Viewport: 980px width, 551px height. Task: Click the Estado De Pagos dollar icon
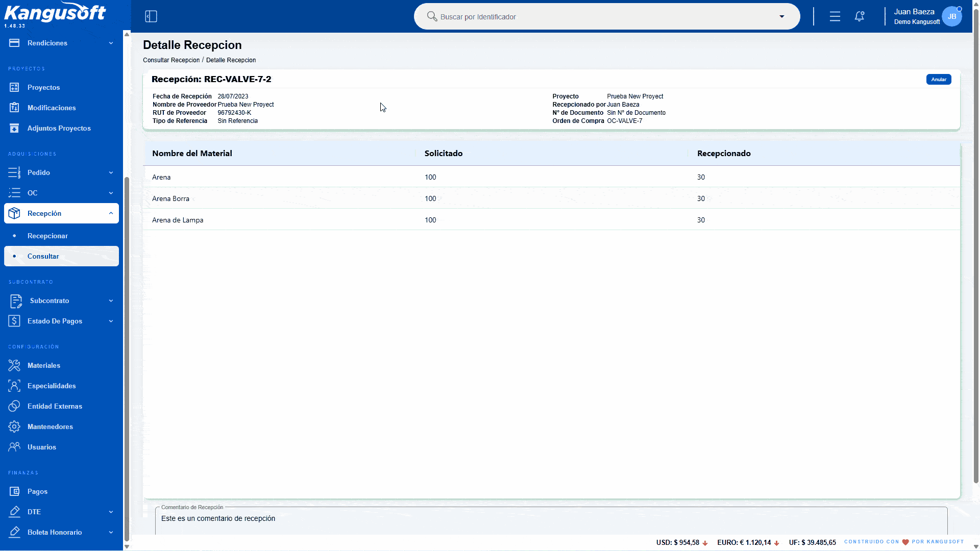14,321
